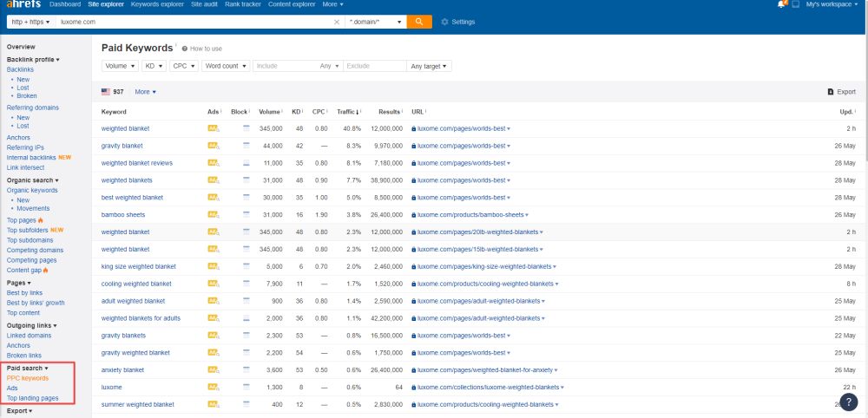This screenshot has width=868, height=418.
Task: Select Top landing pages in sidebar
Action: [33, 398]
